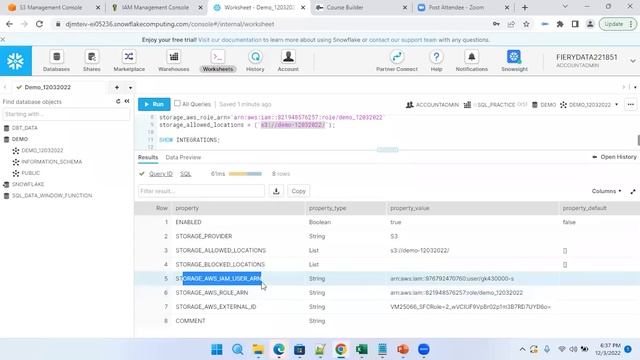This screenshot has height=360, width=640.
Task: Open PowerPoint from taskbar
Action: pos(403,349)
